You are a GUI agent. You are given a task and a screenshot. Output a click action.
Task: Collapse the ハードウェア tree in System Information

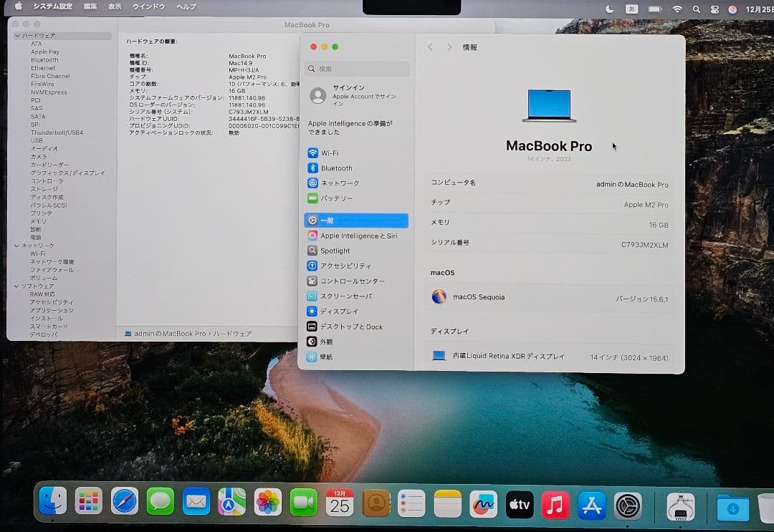tap(16, 34)
